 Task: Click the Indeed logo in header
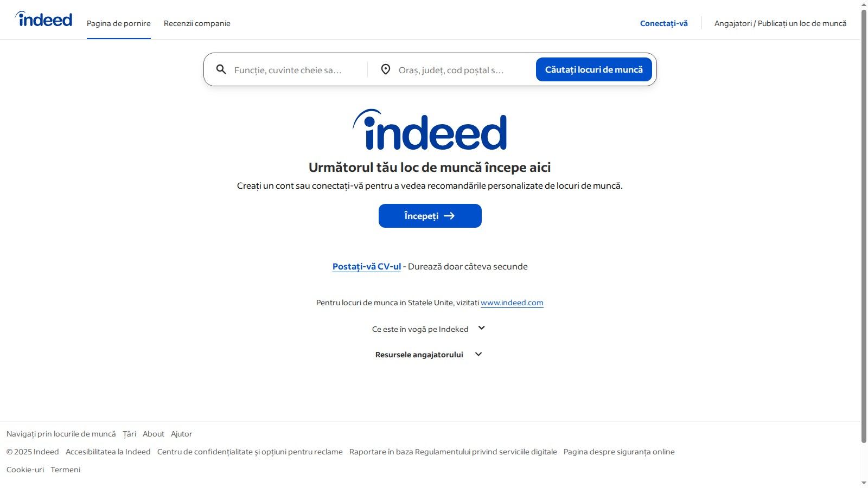(44, 20)
